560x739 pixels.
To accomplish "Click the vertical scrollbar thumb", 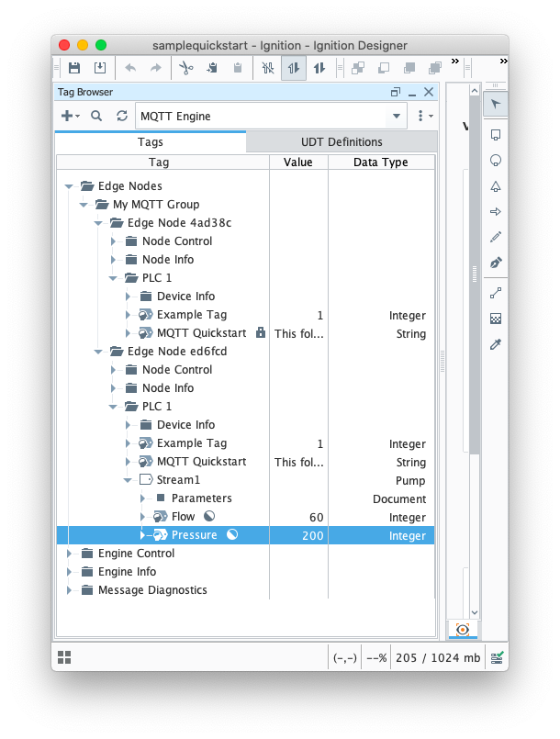I will [475, 274].
